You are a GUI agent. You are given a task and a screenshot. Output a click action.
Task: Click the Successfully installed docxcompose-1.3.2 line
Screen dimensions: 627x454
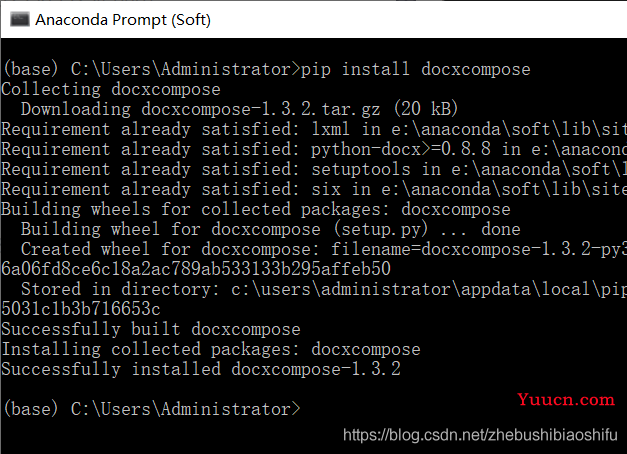[x=201, y=369]
